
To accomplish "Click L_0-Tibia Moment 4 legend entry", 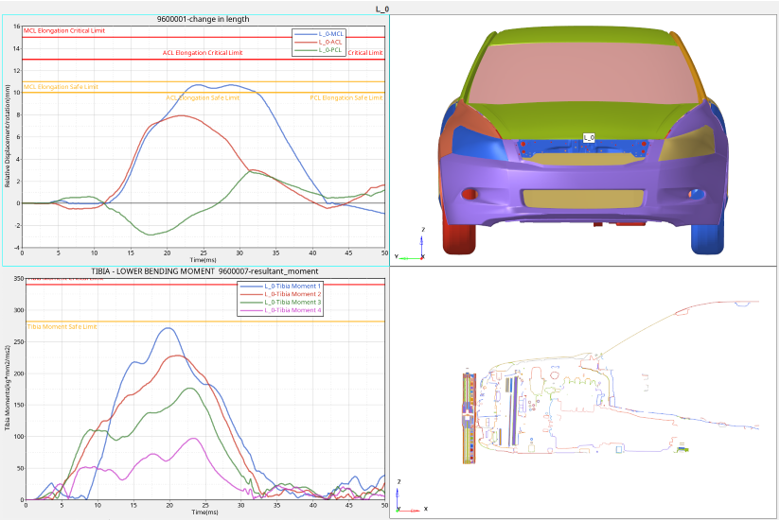I will tap(292, 310).
